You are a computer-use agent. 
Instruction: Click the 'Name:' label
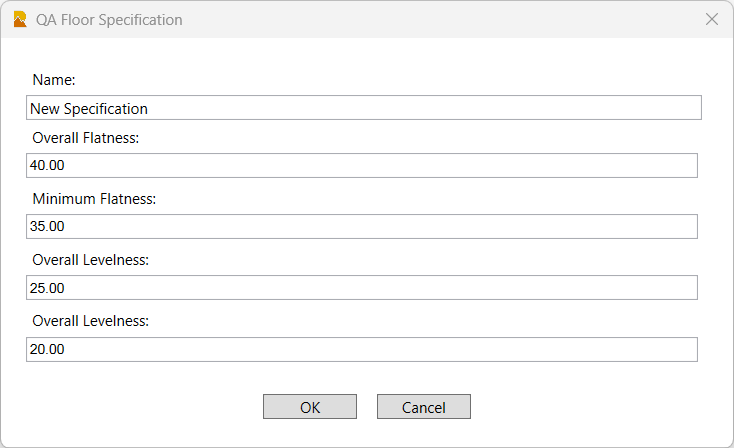(54, 79)
